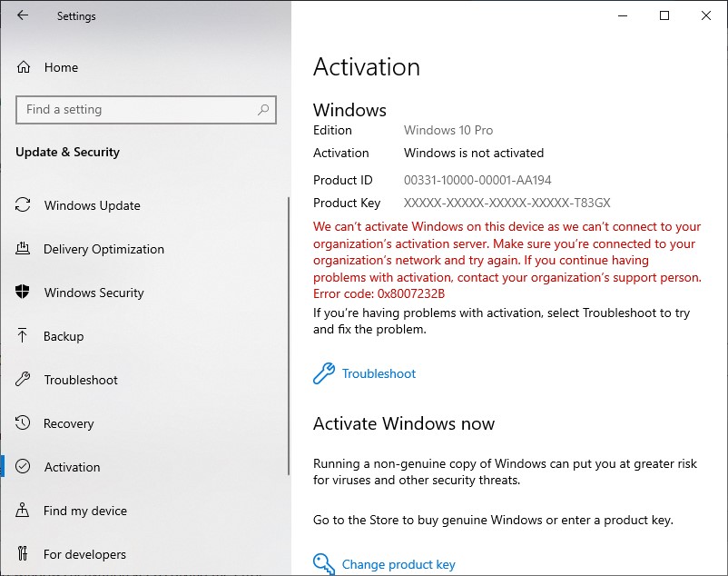The width and height of the screenshot is (728, 576).
Task: Minimize the Settings window
Action: (623, 15)
